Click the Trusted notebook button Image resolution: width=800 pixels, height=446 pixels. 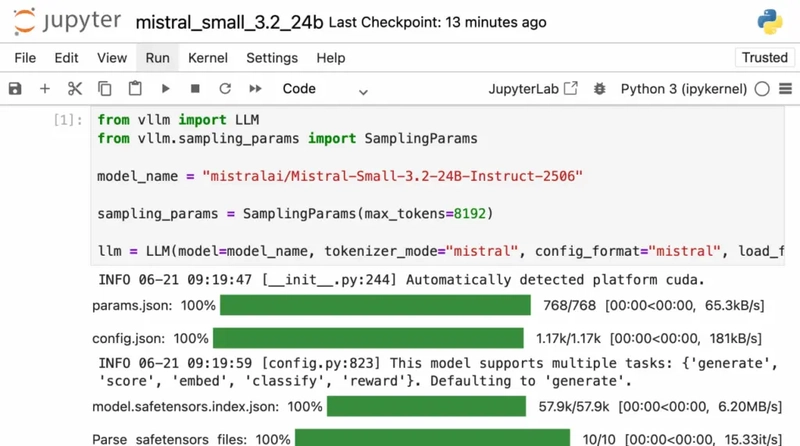(x=764, y=58)
